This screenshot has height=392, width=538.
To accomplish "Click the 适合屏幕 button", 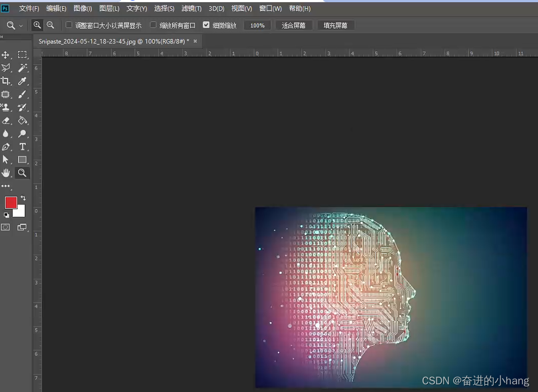I will click(x=293, y=25).
